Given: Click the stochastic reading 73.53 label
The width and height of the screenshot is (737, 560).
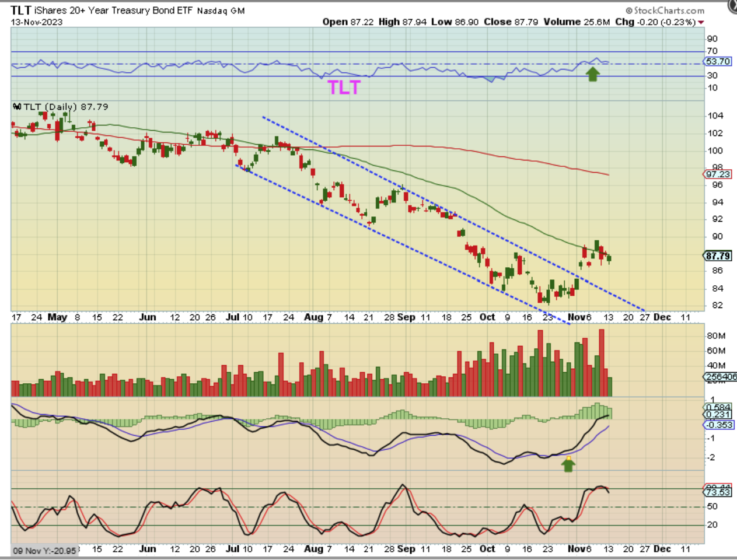Looking at the screenshot, I should coord(718,492).
